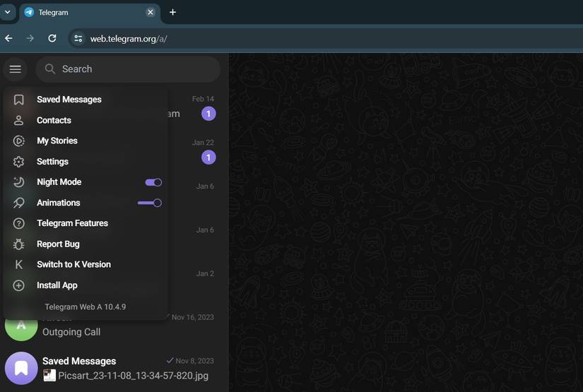Click Saved Messages chat title in list
Screen dimensions: 583x392
tap(79, 361)
